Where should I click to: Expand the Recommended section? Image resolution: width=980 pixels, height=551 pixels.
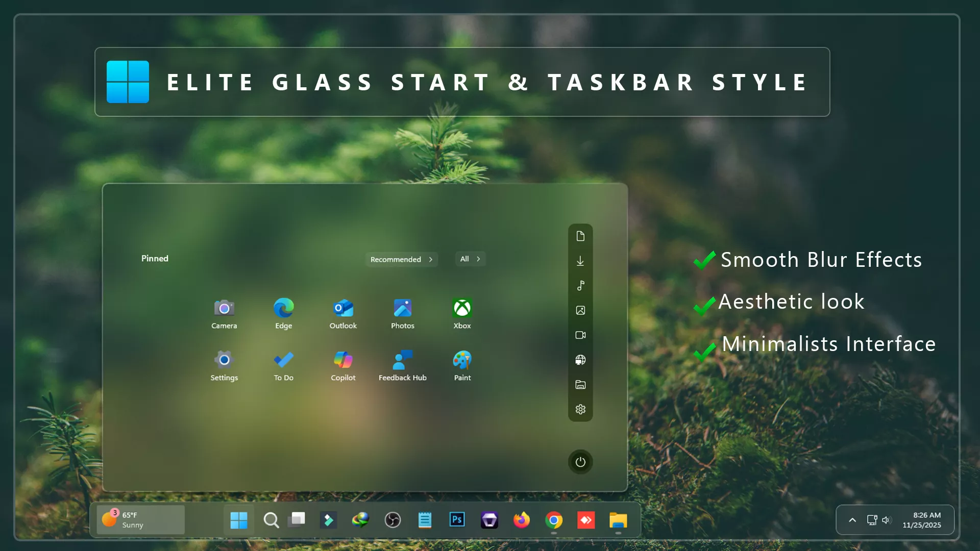[401, 259]
